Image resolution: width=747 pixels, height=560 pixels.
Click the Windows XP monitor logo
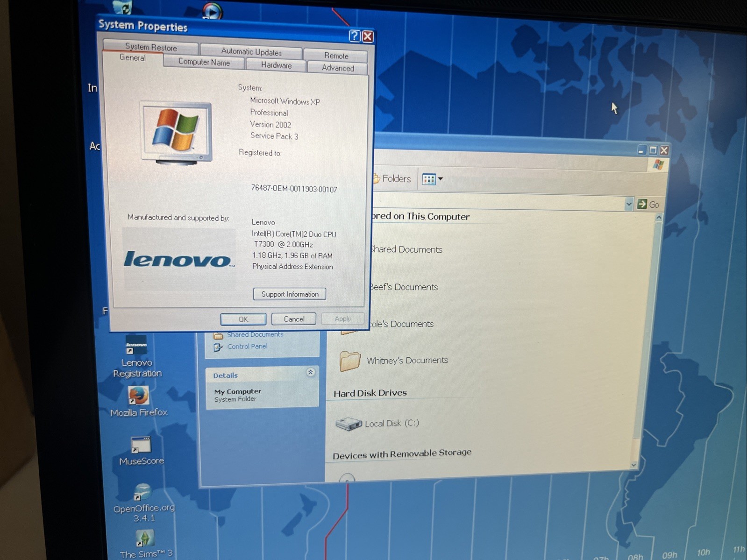tap(177, 134)
